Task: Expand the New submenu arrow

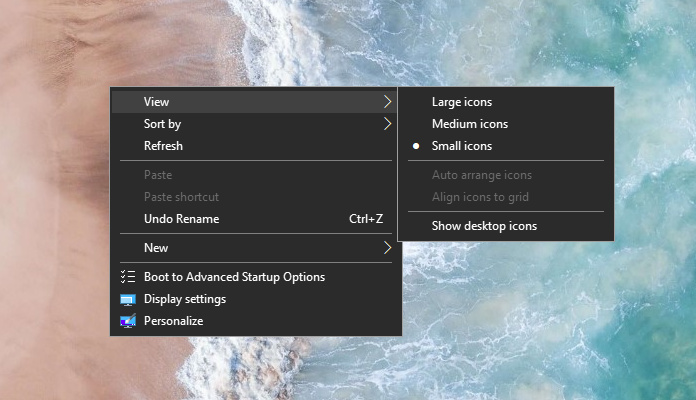Action: coord(387,248)
